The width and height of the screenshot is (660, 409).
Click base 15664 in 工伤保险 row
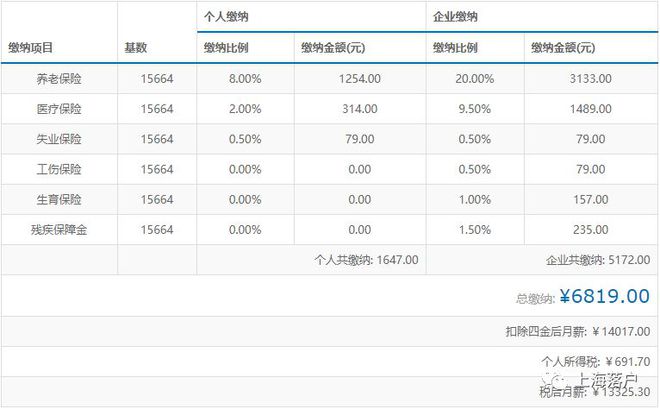(x=157, y=169)
